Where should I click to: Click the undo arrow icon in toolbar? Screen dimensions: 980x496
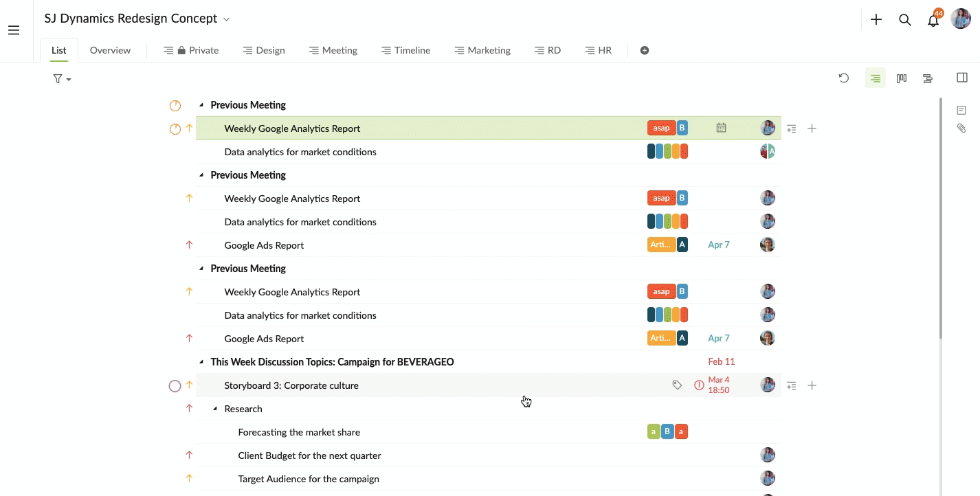point(844,78)
